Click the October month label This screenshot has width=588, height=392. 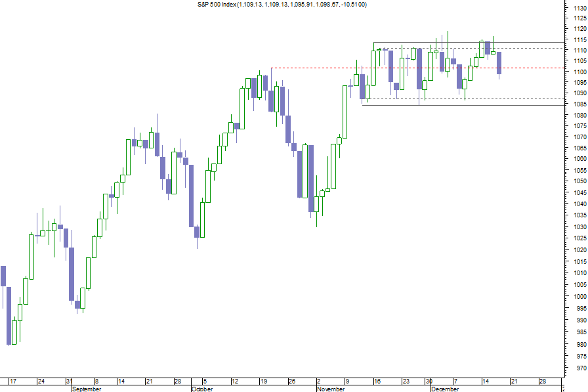tap(202, 389)
